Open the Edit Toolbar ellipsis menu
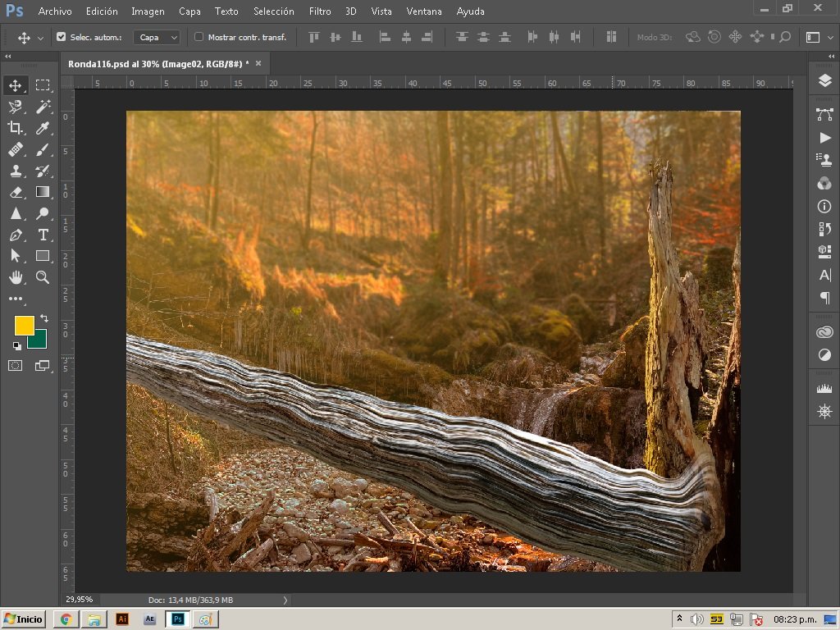 (15, 299)
